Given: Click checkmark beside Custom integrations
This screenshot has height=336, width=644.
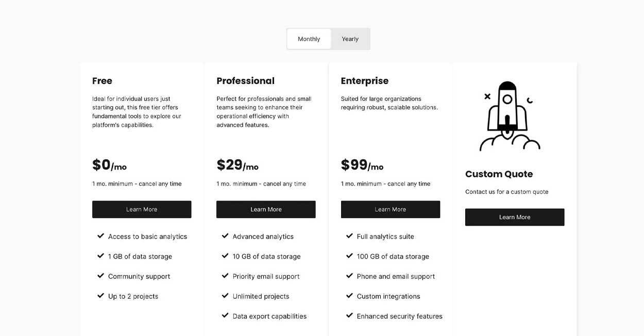Looking at the screenshot, I should point(349,296).
